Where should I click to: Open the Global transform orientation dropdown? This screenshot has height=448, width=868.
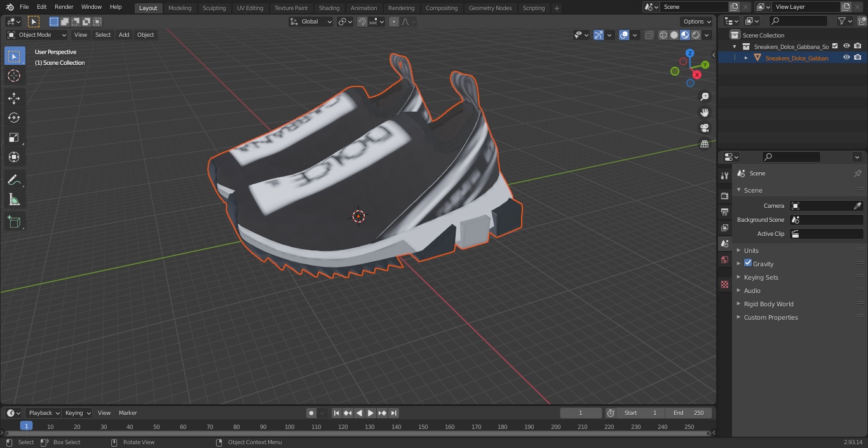pyautogui.click(x=311, y=22)
